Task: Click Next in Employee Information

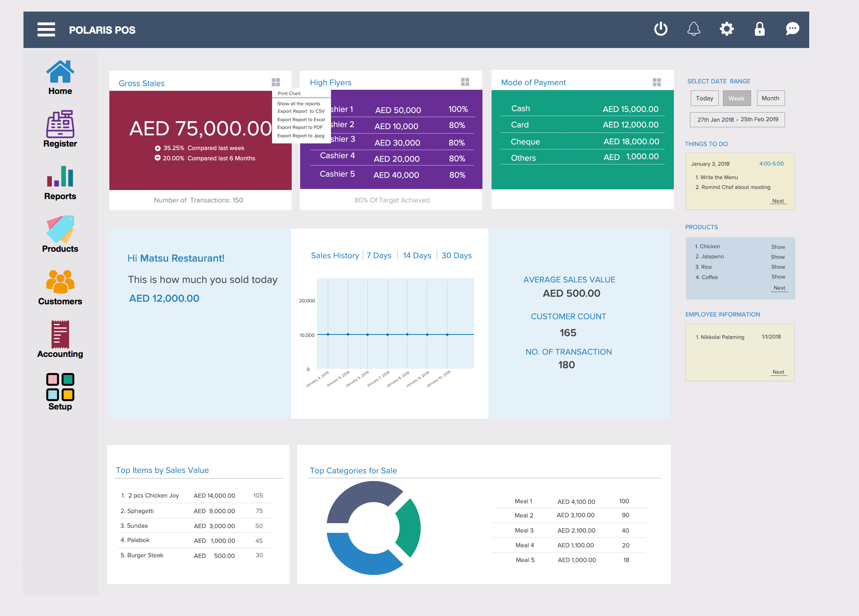Action: (778, 372)
